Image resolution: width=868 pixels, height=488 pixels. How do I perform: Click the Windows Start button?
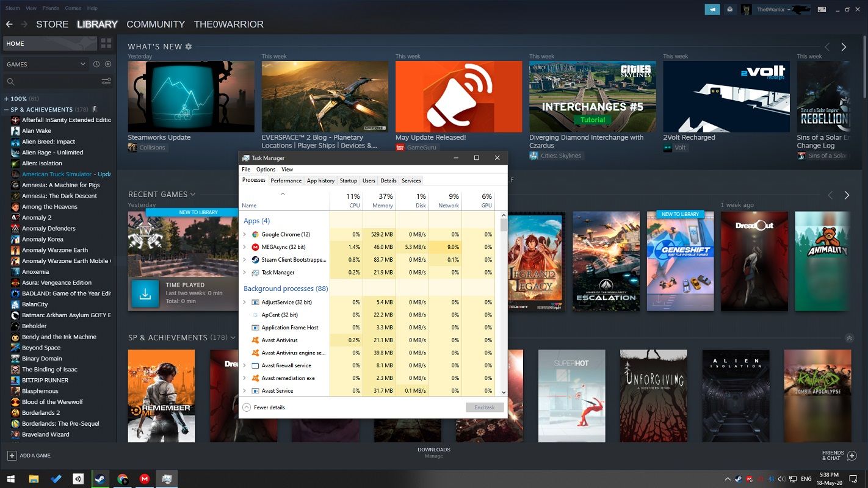pos(11,479)
